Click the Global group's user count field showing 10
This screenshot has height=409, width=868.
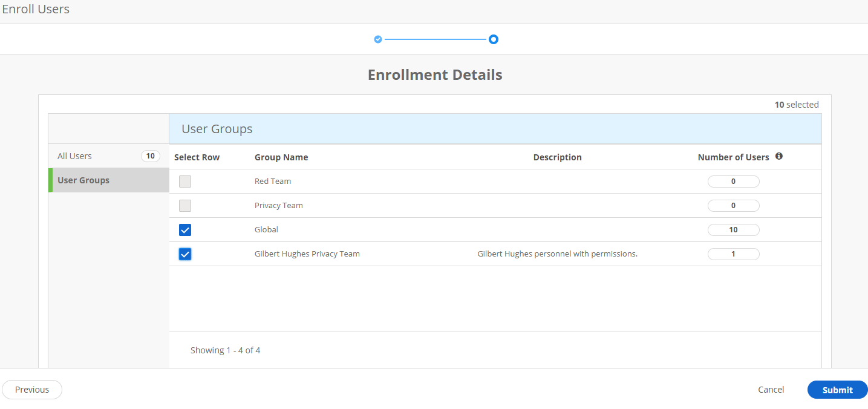[733, 229]
